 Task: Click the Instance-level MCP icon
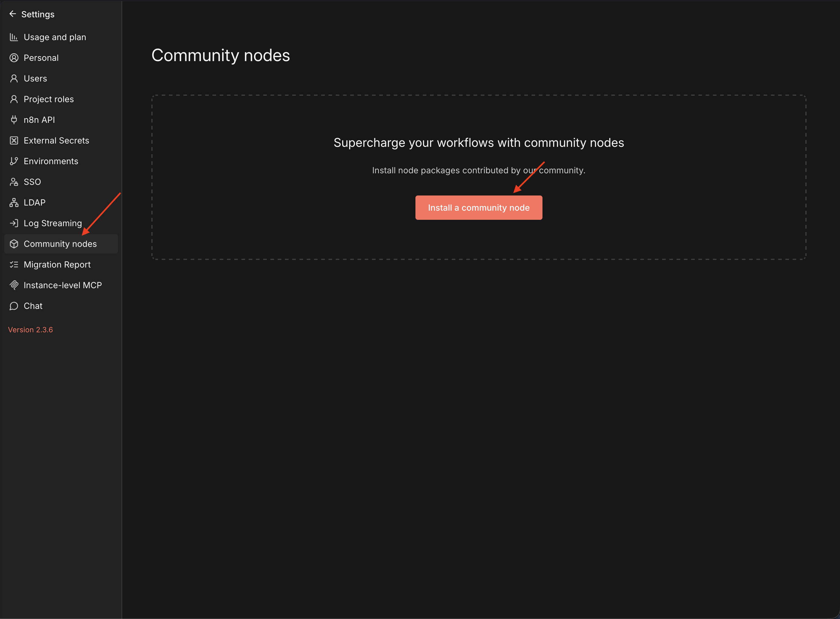pyautogui.click(x=14, y=285)
